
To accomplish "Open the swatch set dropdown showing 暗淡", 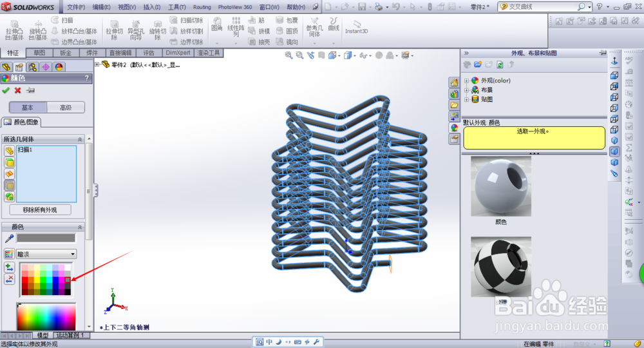I will 46,254.
